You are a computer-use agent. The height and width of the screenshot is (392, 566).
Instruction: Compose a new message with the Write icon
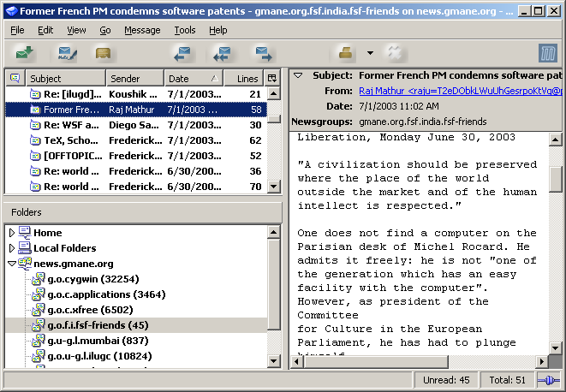(67, 54)
